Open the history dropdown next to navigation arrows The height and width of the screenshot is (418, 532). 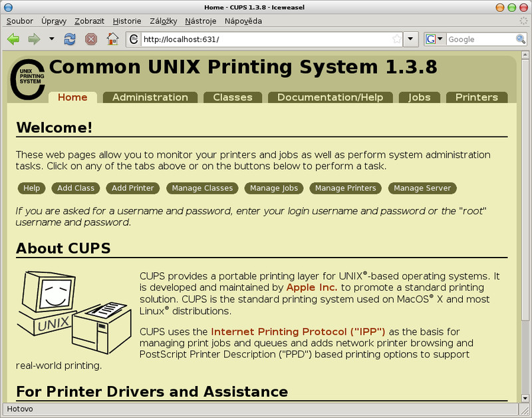[x=52, y=39]
